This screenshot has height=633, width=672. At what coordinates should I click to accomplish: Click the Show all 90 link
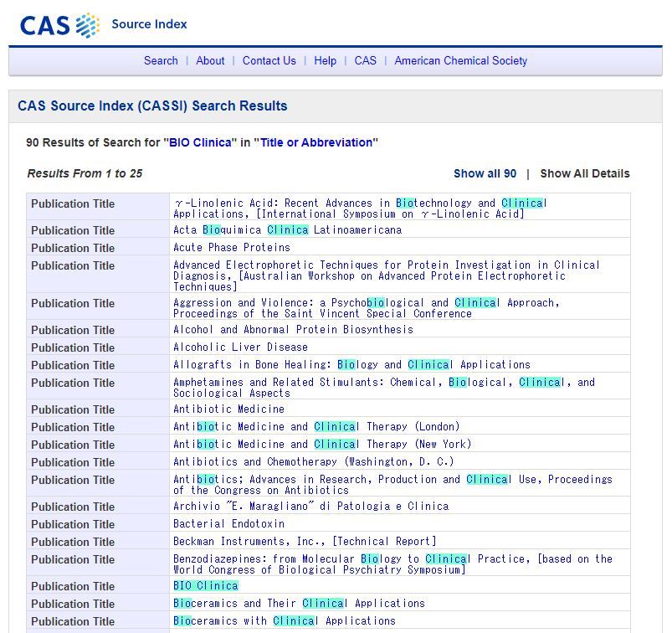[x=485, y=173]
